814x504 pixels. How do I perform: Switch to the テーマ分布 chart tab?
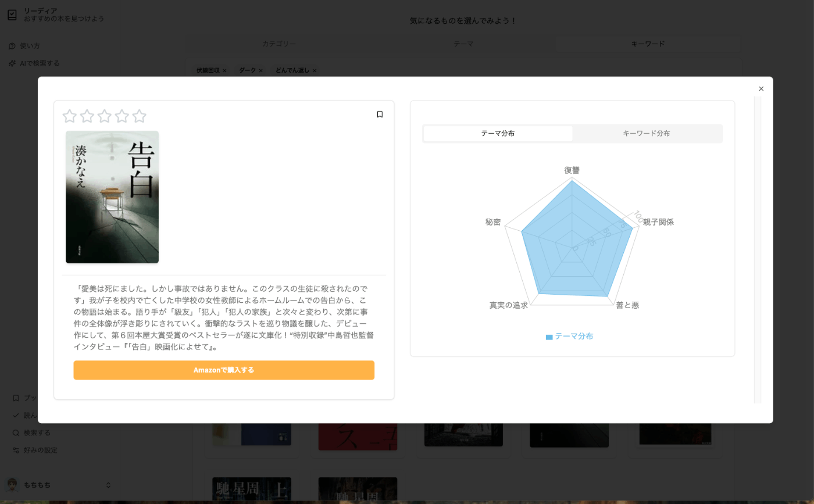click(498, 134)
